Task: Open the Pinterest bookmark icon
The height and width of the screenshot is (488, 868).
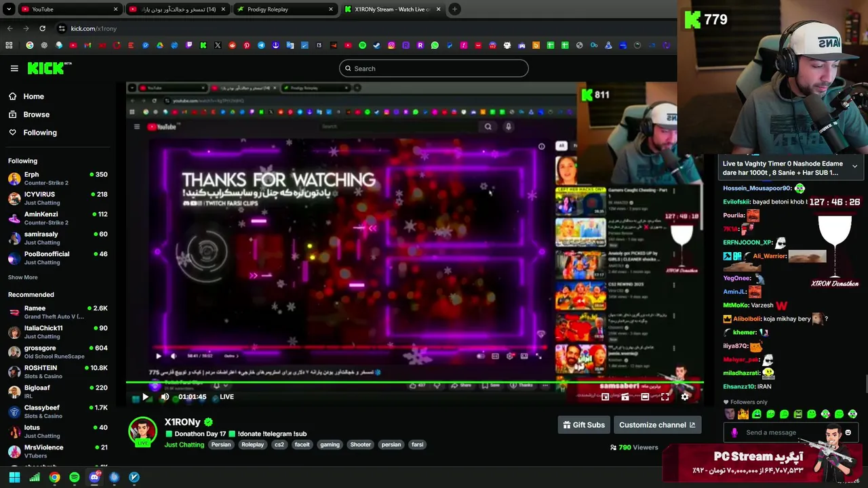Action: (246, 45)
